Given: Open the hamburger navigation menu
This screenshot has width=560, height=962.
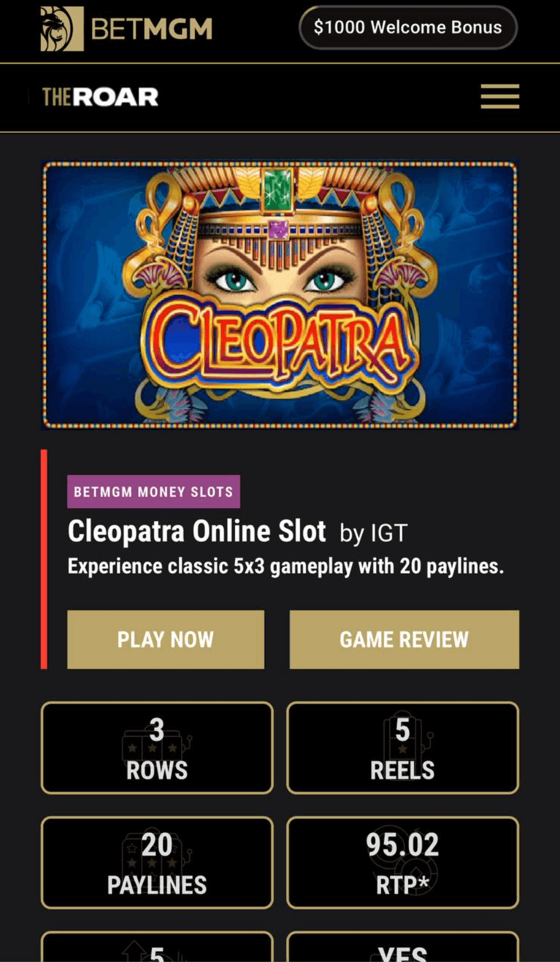Looking at the screenshot, I should (x=500, y=96).
